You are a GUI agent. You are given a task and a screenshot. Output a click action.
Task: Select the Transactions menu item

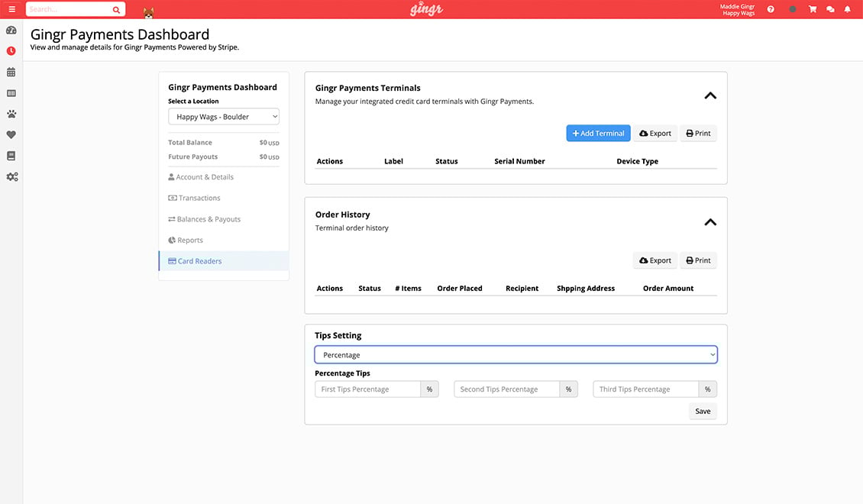(x=199, y=198)
